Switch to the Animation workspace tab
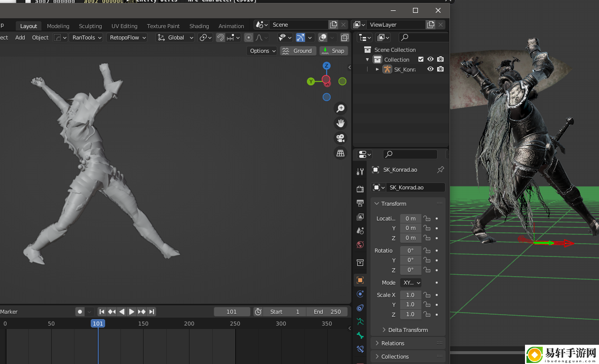This screenshot has height=364, width=599. click(231, 26)
